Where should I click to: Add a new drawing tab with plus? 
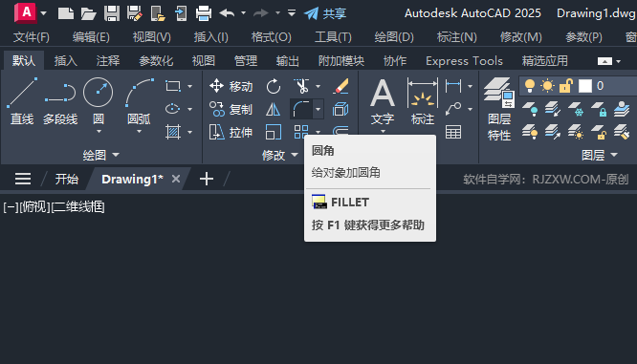[207, 179]
